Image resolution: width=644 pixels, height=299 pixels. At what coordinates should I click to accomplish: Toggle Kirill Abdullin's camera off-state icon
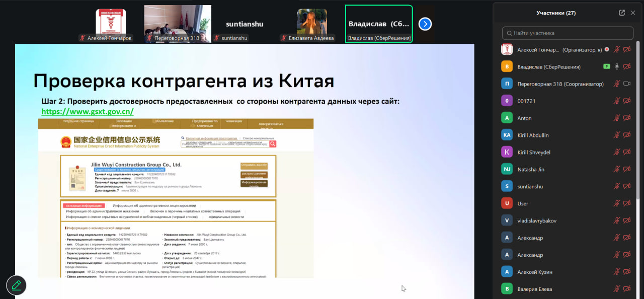627,135
